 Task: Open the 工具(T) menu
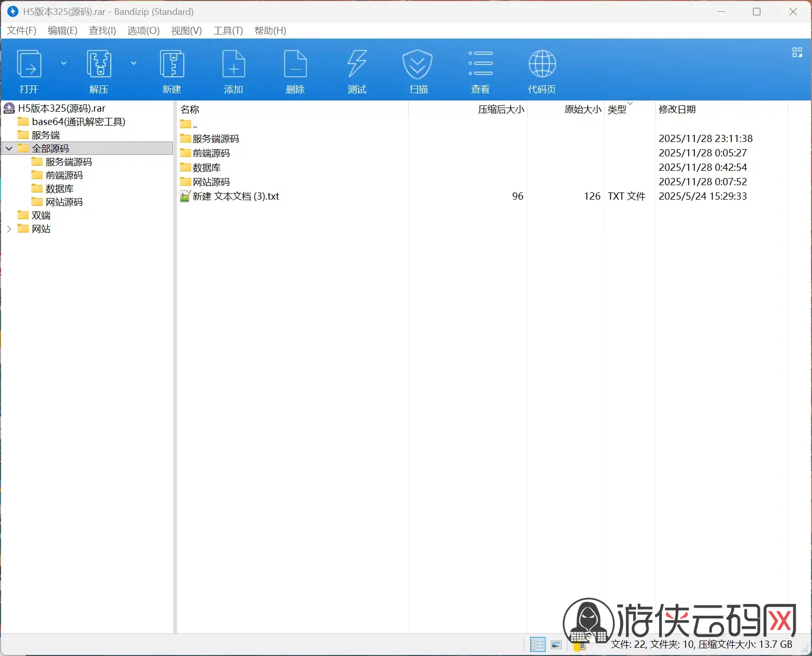pyautogui.click(x=228, y=30)
